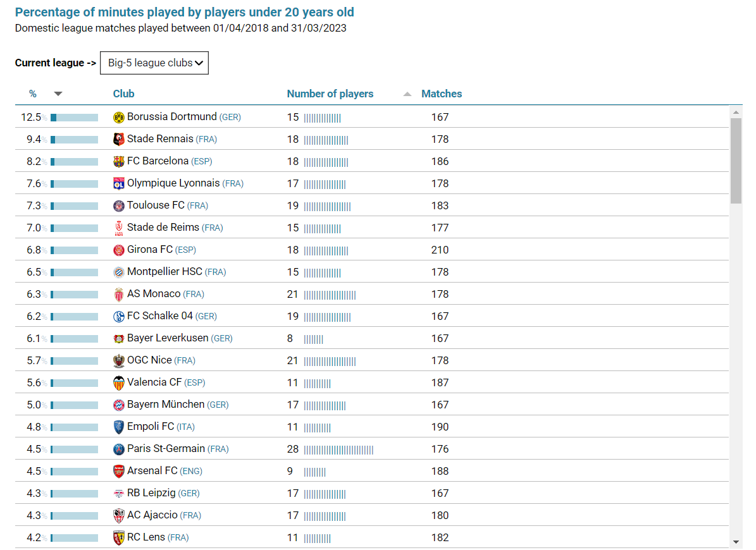Open the Girona FC club link

point(150,250)
